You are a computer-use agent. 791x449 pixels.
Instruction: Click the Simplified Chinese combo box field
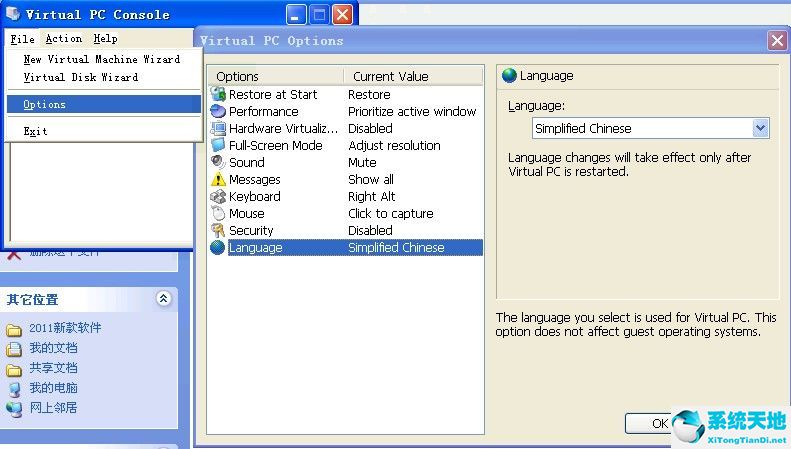click(x=651, y=128)
